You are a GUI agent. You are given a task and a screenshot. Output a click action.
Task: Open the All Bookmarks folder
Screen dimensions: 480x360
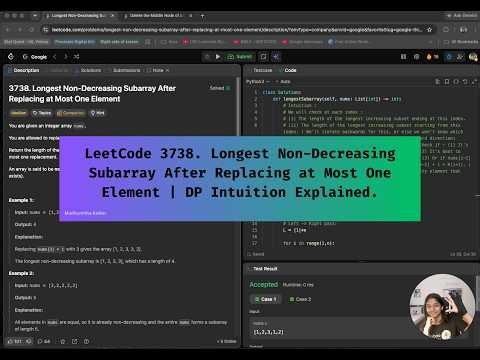462,42
